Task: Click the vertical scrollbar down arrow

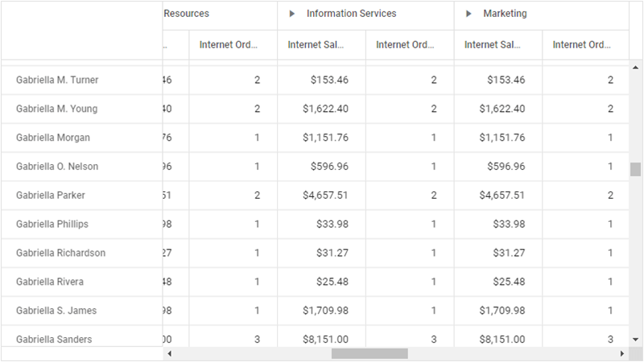Action: point(635,339)
